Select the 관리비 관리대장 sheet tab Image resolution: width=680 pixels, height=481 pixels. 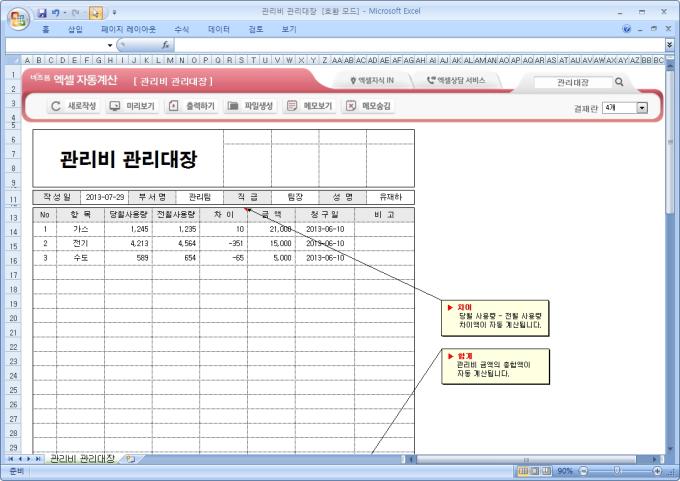82,458
